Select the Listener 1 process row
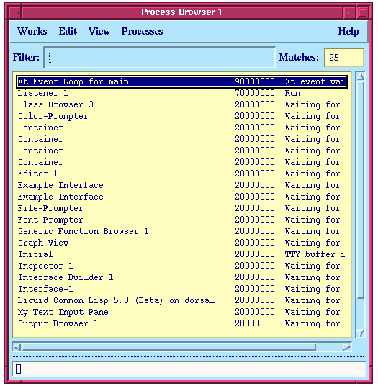Screen dimensions: 378x391 coord(182,93)
